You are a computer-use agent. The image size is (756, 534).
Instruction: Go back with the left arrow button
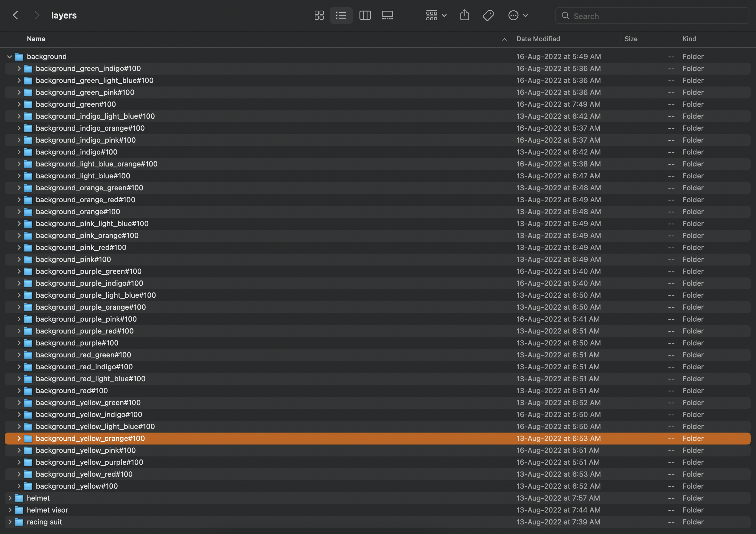click(16, 15)
